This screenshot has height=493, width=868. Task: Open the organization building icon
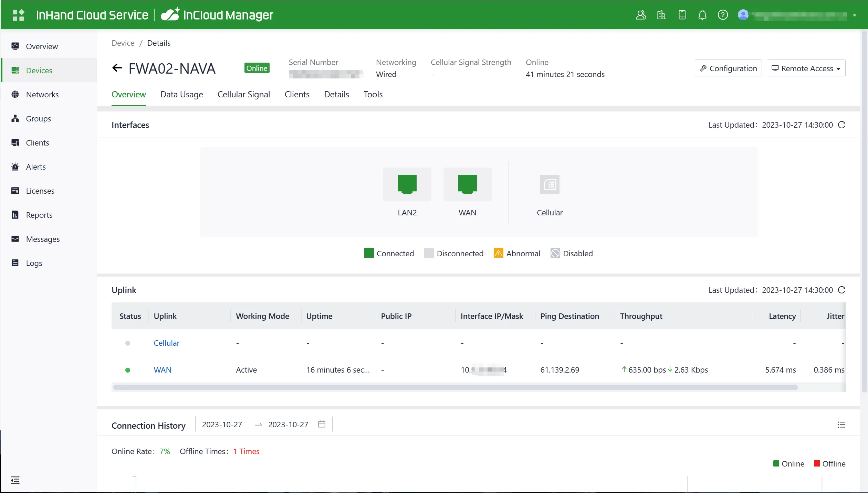pyautogui.click(x=661, y=15)
